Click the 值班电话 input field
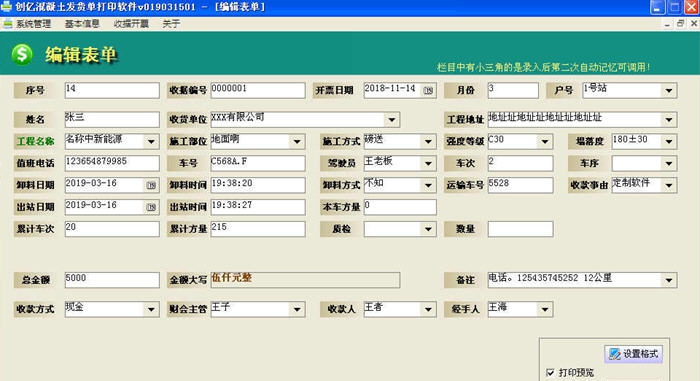This screenshot has width=700, height=381. [x=112, y=163]
